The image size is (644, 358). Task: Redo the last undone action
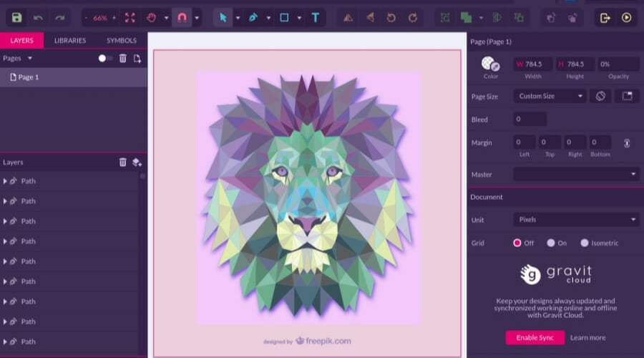pos(60,18)
